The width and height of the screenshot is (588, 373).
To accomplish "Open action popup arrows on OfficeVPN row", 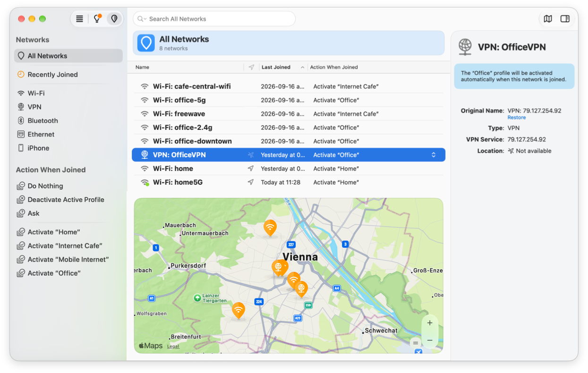I will [434, 155].
